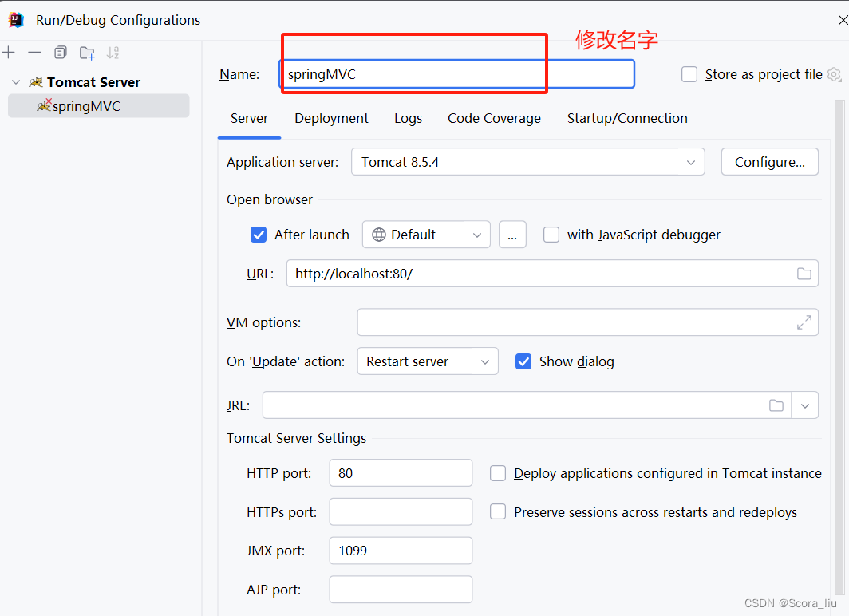
Task: Browse folder icon in JRE field
Action: click(x=776, y=405)
